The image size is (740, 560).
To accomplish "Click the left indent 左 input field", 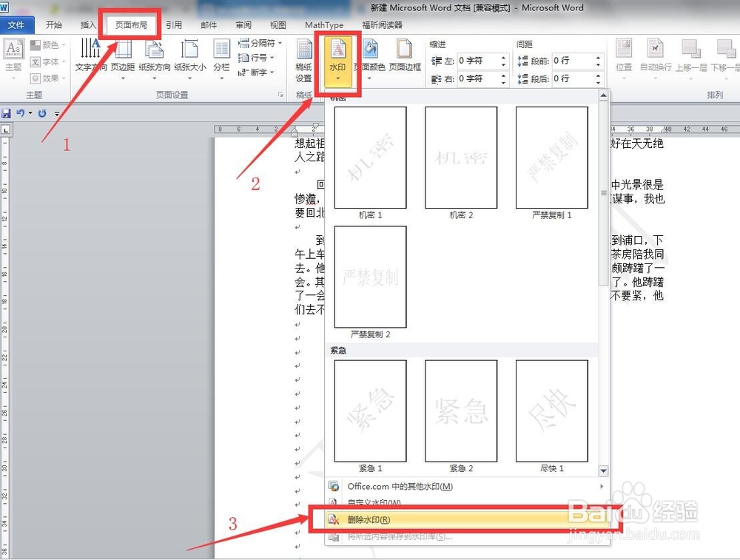I will coord(477,61).
